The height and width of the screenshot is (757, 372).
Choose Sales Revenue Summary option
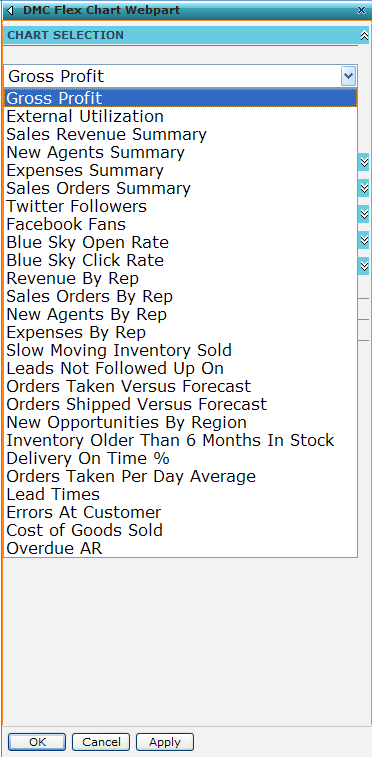[x=180, y=134]
